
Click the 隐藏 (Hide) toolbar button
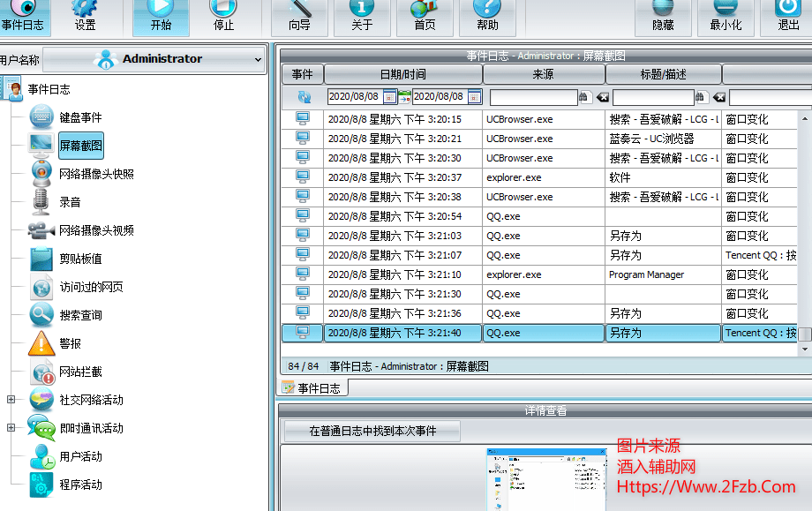coord(663,17)
